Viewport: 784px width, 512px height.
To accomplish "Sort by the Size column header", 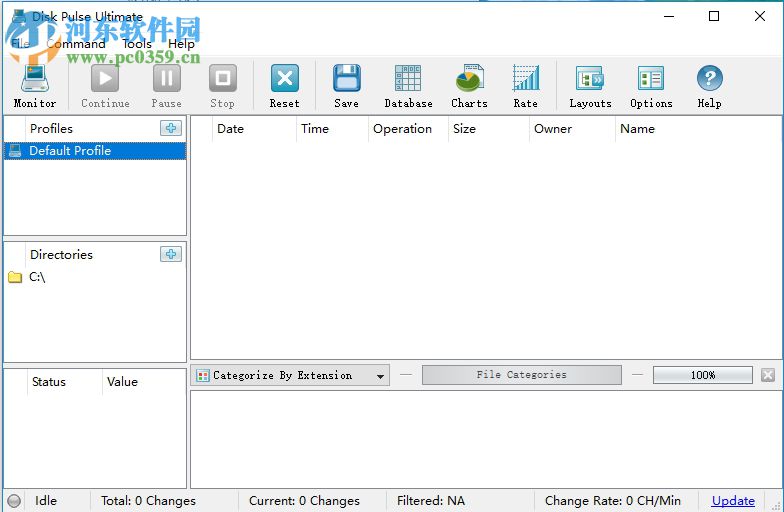I will (x=488, y=129).
